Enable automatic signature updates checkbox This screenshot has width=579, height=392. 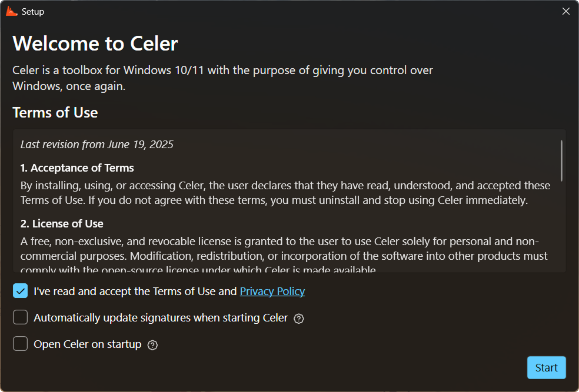click(x=21, y=317)
